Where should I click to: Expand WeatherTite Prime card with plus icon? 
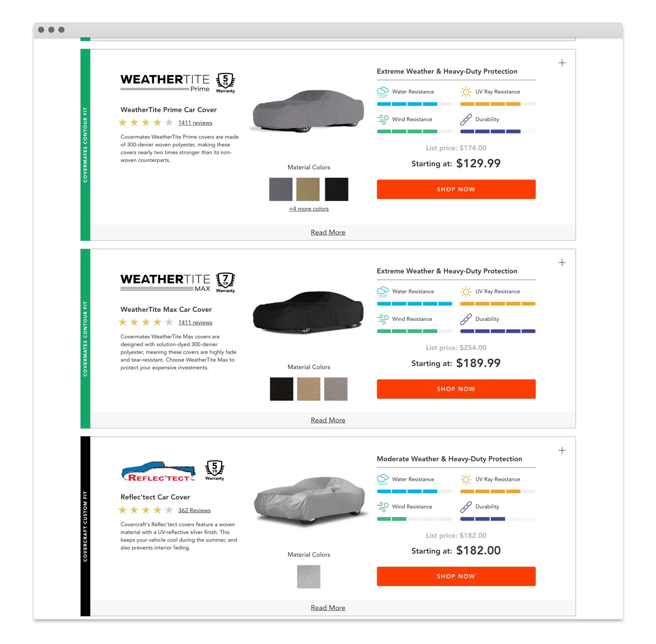(x=562, y=63)
